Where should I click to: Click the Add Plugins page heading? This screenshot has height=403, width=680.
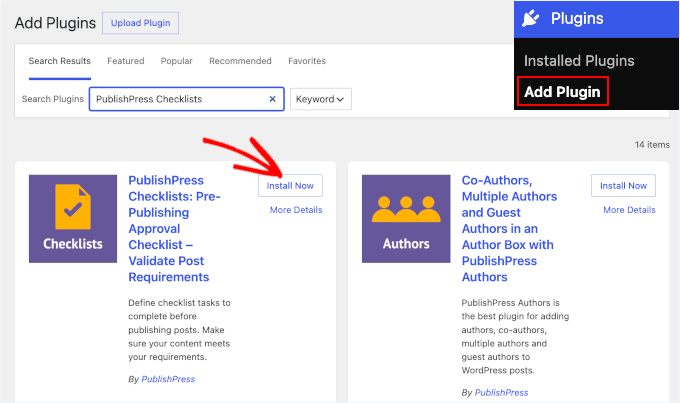coord(56,23)
